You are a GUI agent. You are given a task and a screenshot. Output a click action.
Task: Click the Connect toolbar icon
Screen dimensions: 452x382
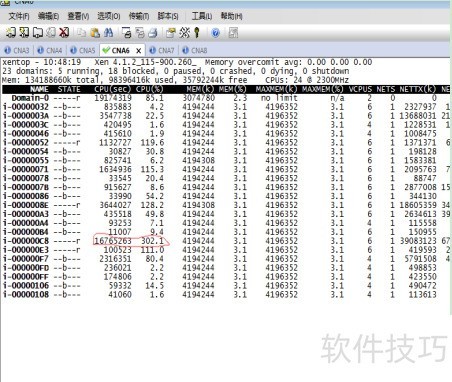(11, 32)
